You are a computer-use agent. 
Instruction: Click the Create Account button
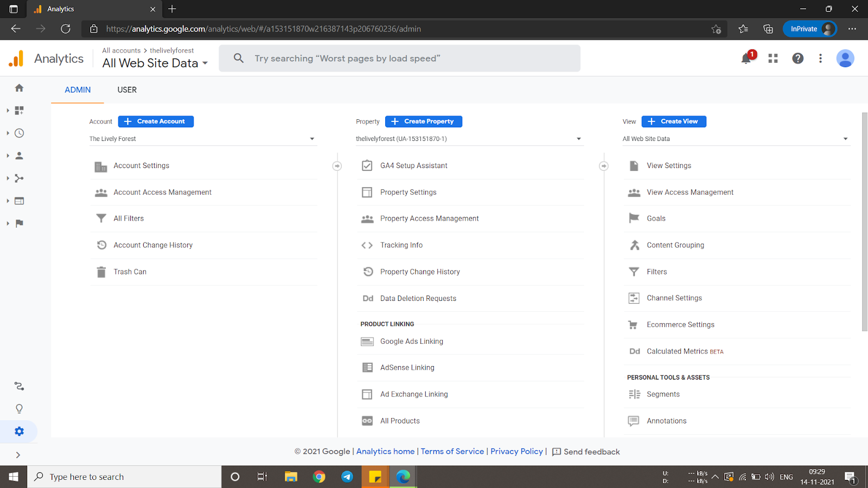tap(156, 121)
